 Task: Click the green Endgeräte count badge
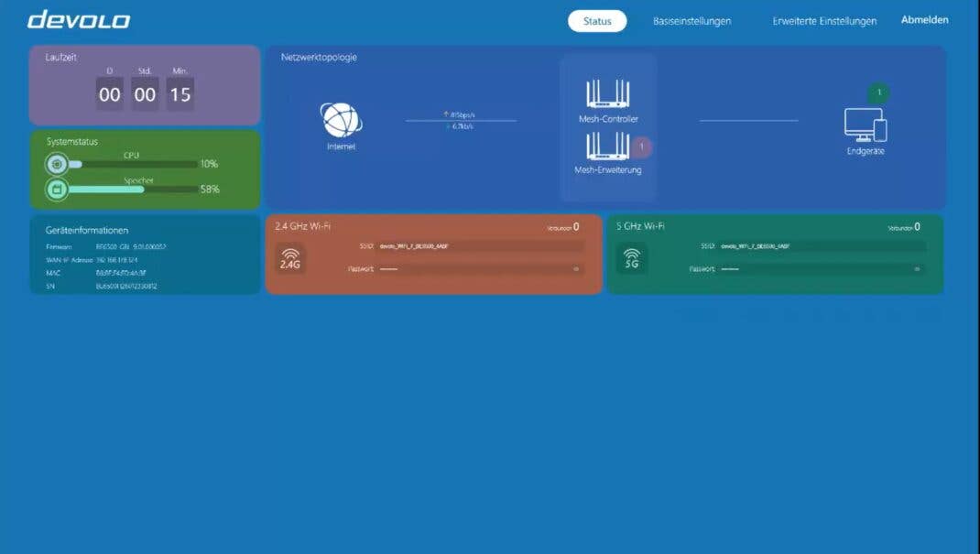(x=878, y=92)
